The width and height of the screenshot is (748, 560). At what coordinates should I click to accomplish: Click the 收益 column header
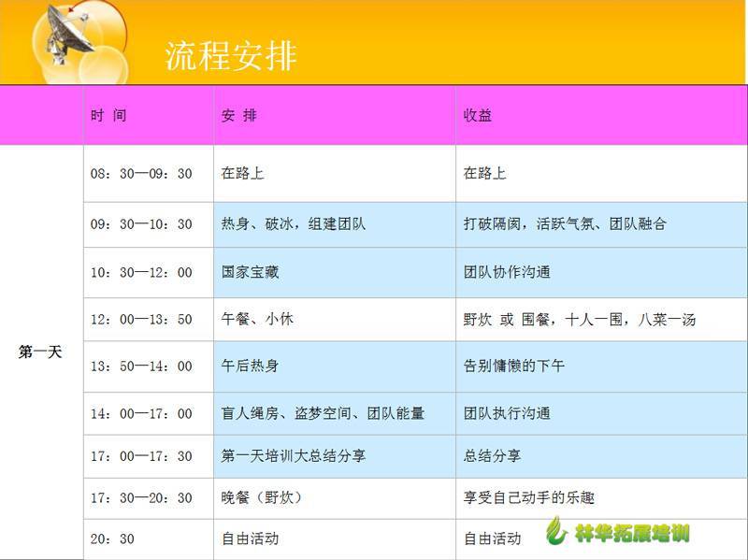coord(601,115)
